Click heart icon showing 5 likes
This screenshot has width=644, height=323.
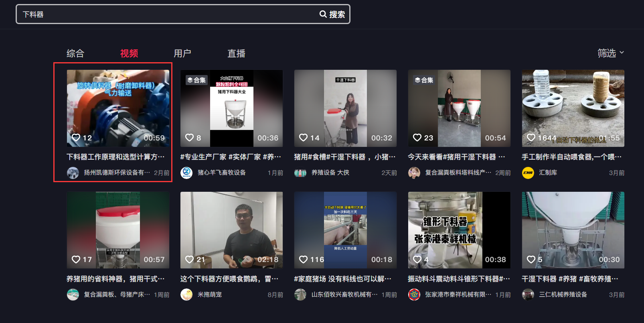(x=531, y=260)
